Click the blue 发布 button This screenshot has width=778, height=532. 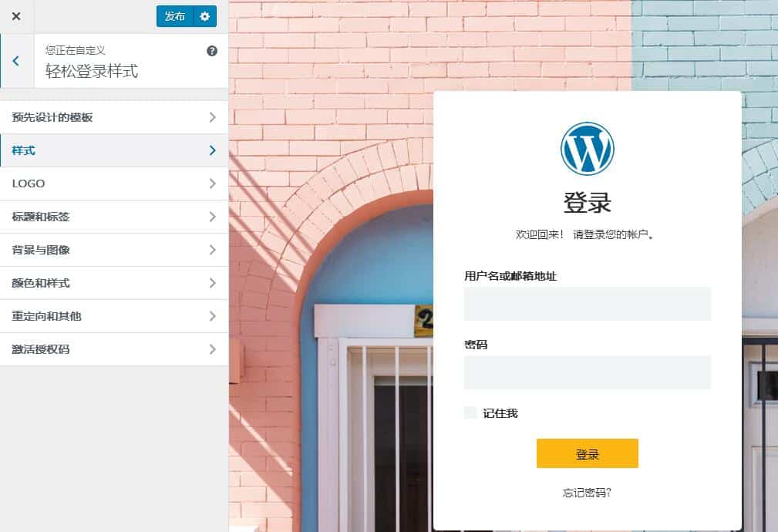pos(175,16)
